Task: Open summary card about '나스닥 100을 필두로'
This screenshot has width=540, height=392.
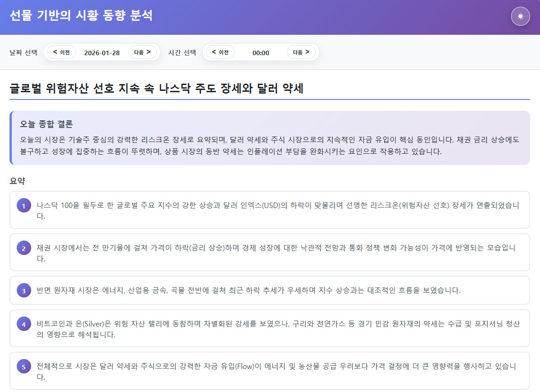Action: 270,210
